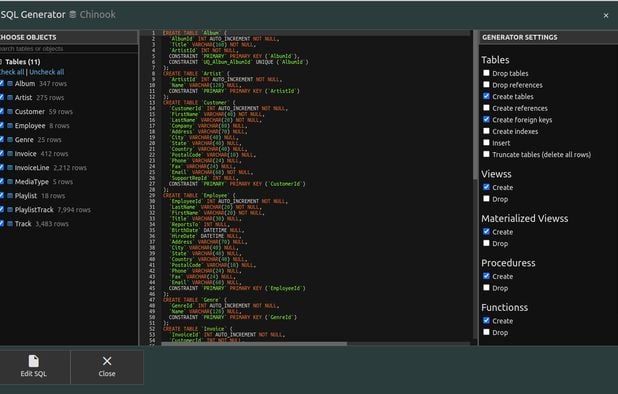Click the Edit SQL document icon
The width and height of the screenshot is (618, 394).
coord(34,361)
